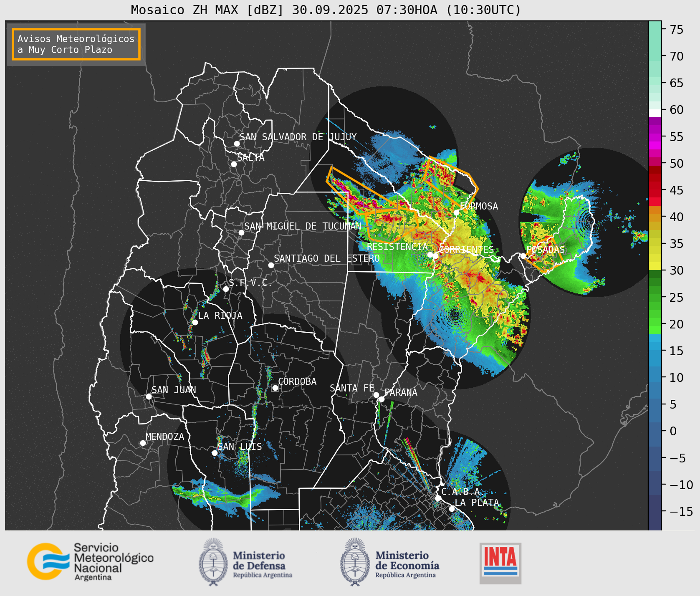Click the SANTIAGO DEL ESTERO city marker
This screenshot has height=596, width=700.
pos(271,265)
